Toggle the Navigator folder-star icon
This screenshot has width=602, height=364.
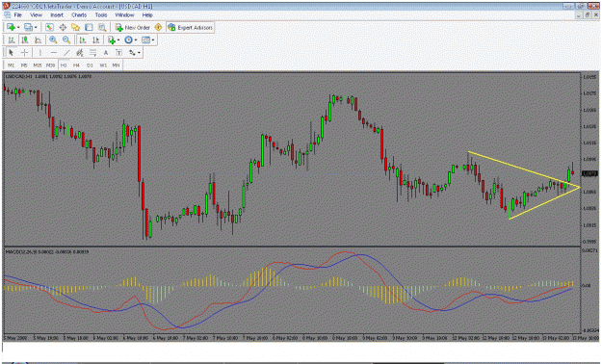pyautogui.click(x=76, y=27)
